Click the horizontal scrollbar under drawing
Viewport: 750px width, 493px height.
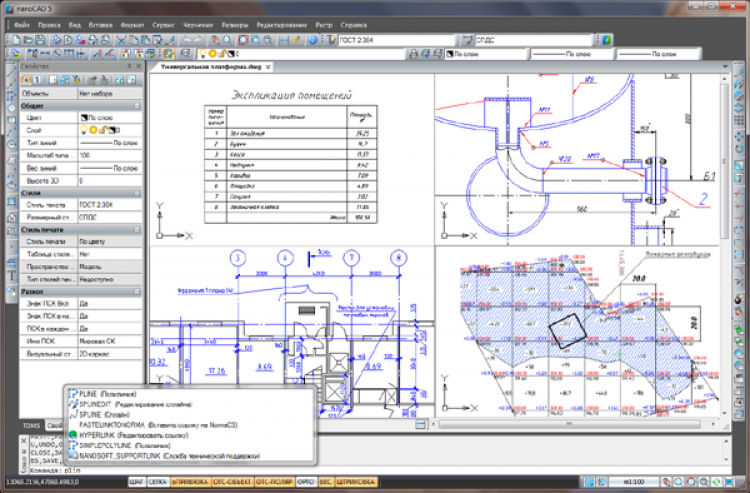tap(569, 424)
